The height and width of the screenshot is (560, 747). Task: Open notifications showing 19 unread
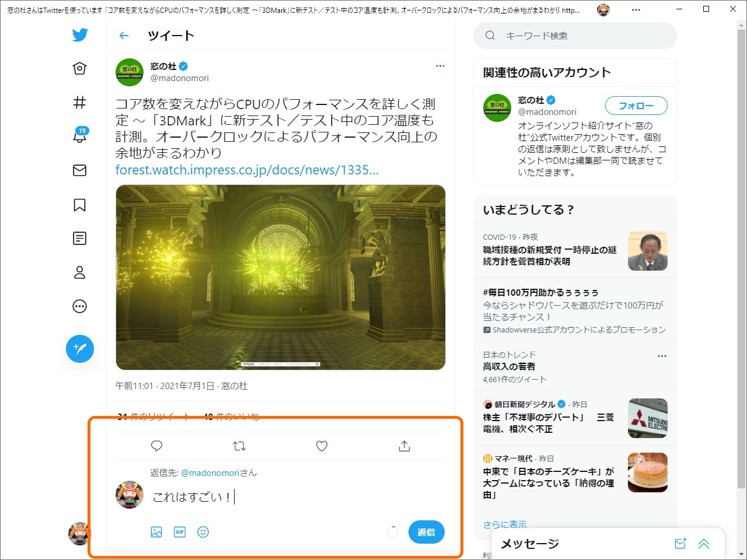click(x=79, y=136)
